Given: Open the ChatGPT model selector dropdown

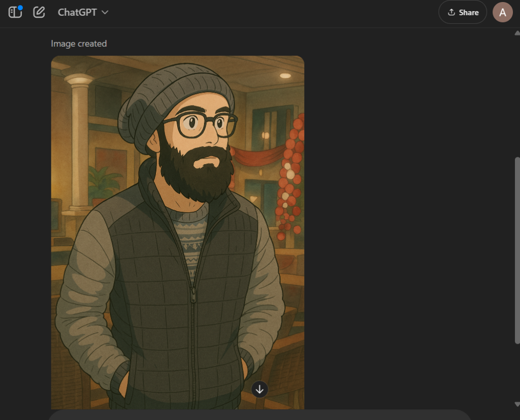Looking at the screenshot, I should [x=83, y=12].
